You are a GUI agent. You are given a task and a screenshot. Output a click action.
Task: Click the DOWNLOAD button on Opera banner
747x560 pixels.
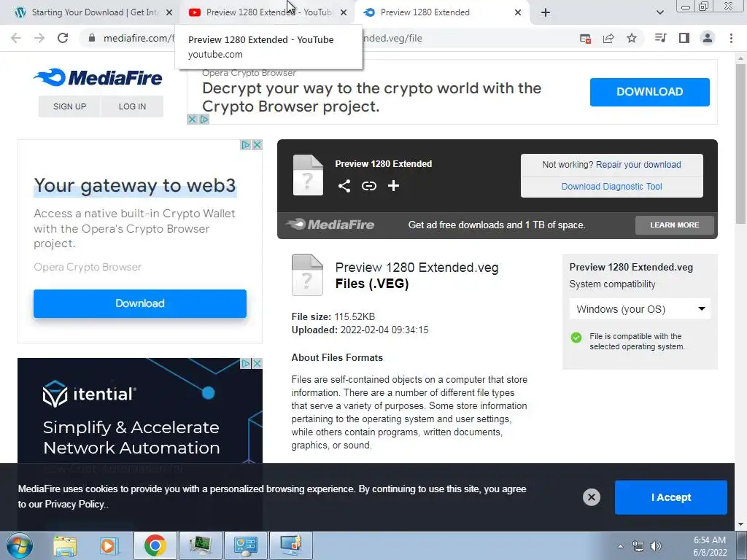click(650, 92)
